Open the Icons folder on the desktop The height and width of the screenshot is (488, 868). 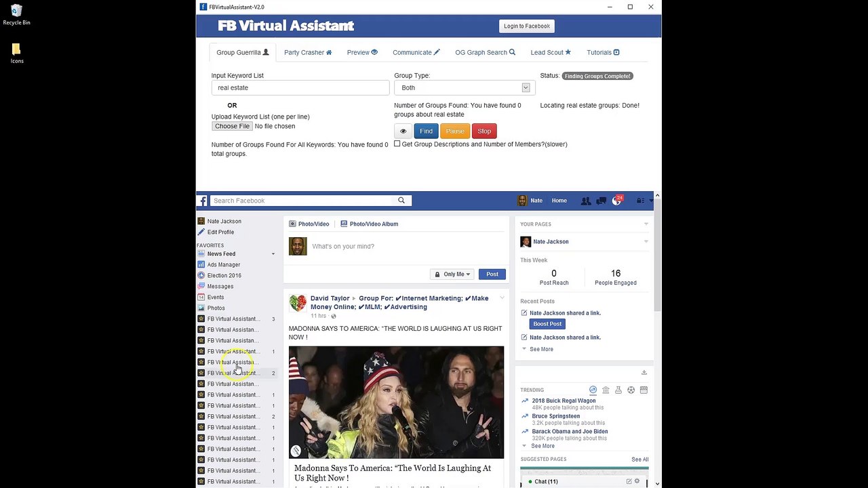(x=16, y=53)
